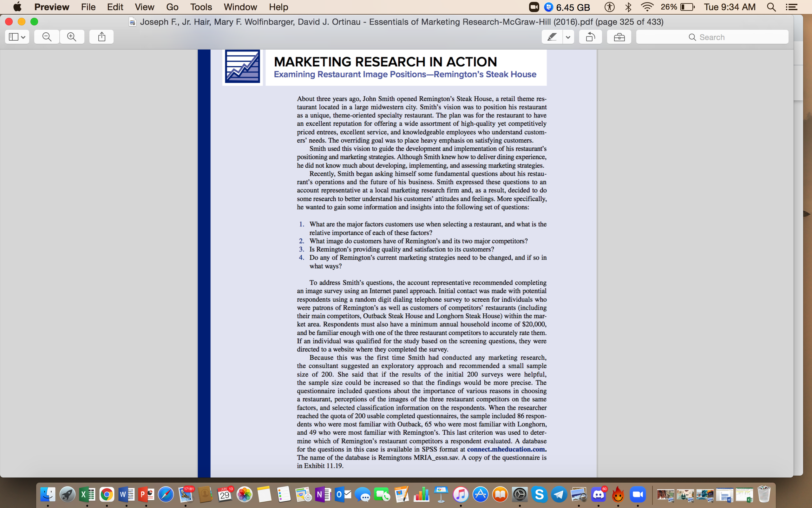Open the Trash in the Dock
The image size is (812, 508).
(x=764, y=495)
